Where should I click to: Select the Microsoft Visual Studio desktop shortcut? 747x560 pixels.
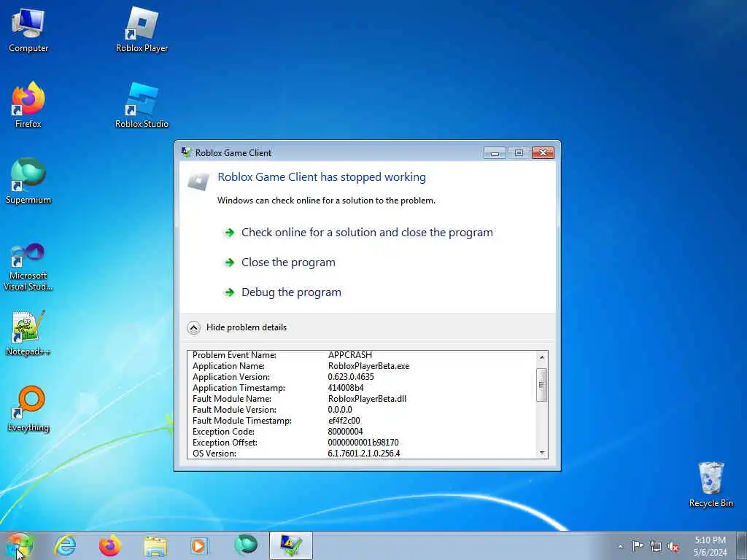(x=28, y=267)
